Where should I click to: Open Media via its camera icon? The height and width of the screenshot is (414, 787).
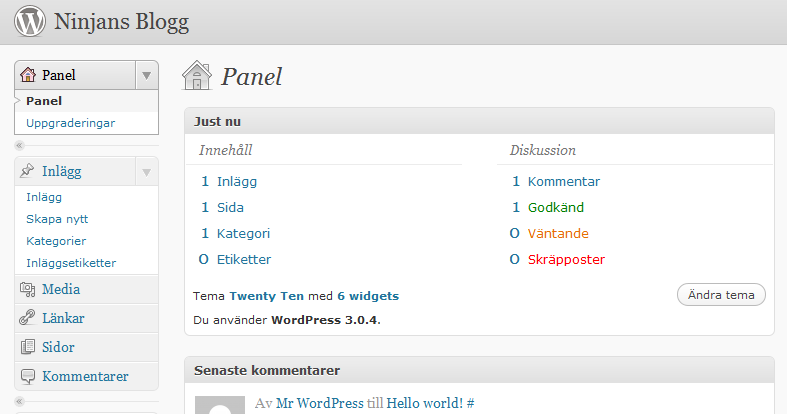tap(28, 289)
